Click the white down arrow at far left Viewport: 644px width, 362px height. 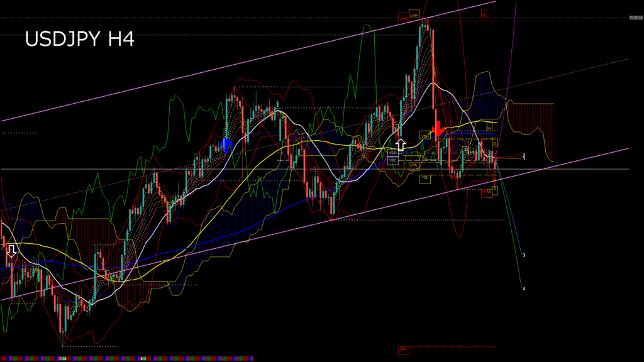11,251
